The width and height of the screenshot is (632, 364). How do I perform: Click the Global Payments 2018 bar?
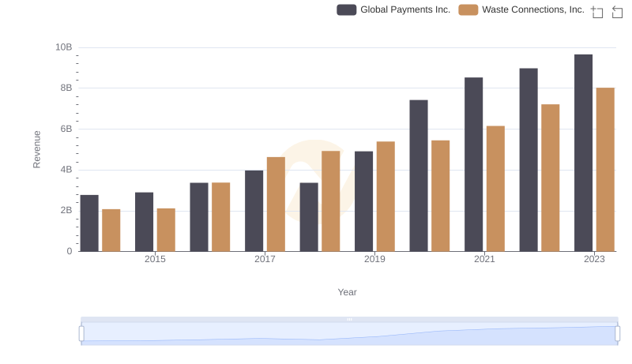309,217
